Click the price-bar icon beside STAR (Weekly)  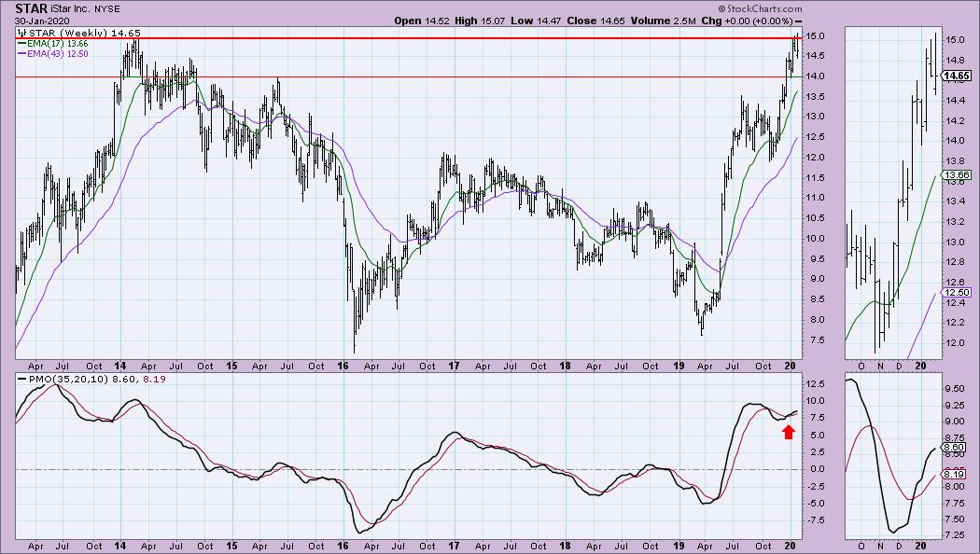pyautogui.click(x=21, y=33)
